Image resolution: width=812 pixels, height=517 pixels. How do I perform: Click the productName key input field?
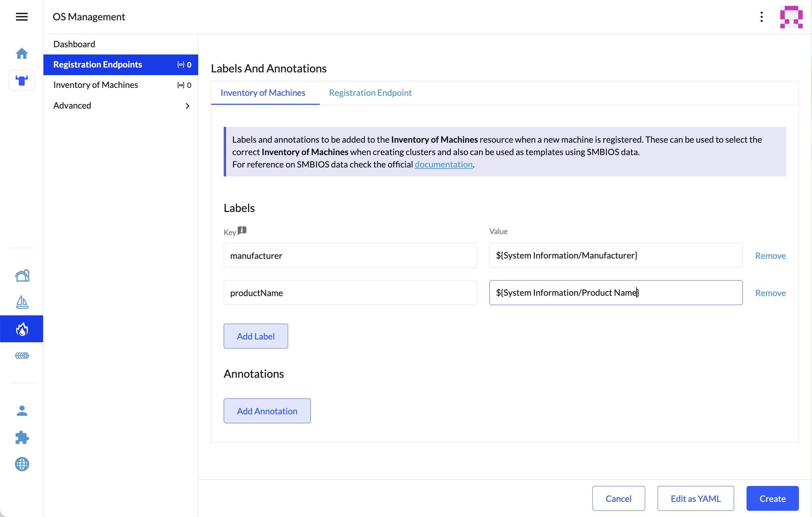350,293
